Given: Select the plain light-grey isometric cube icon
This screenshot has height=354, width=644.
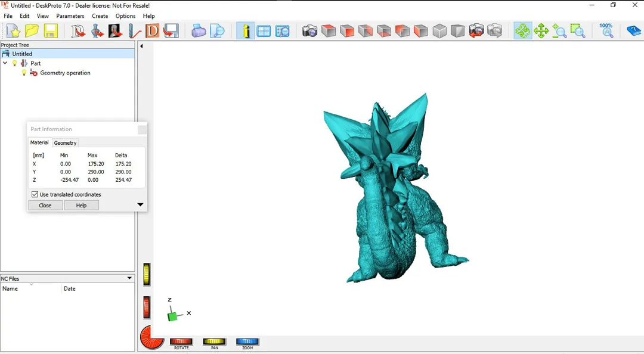Looking at the screenshot, I should pos(439,31).
